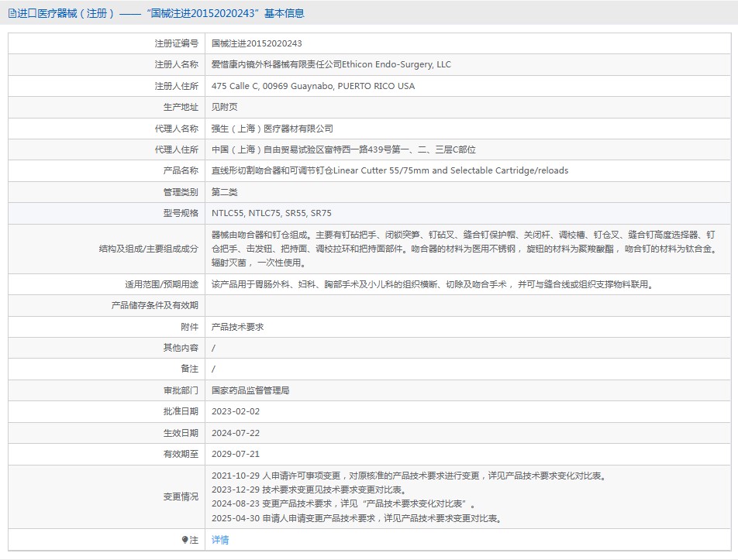Click the registrant address in Guaynabo, Puerto Rico
The image size is (738, 560).
(x=312, y=86)
